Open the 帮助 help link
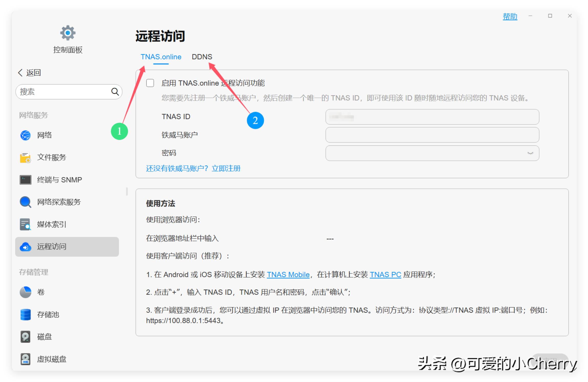Image resolution: width=588 pixels, height=382 pixels. pyautogui.click(x=510, y=16)
